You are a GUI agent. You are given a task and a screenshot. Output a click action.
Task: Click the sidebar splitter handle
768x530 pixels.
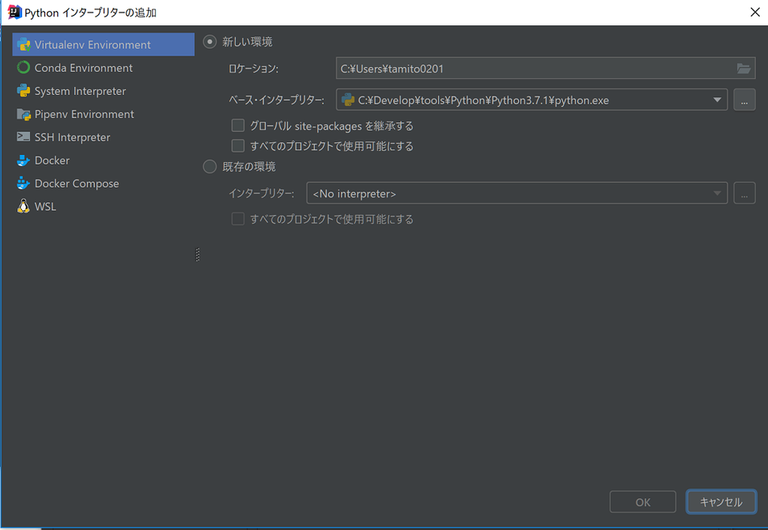tap(197, 255)
